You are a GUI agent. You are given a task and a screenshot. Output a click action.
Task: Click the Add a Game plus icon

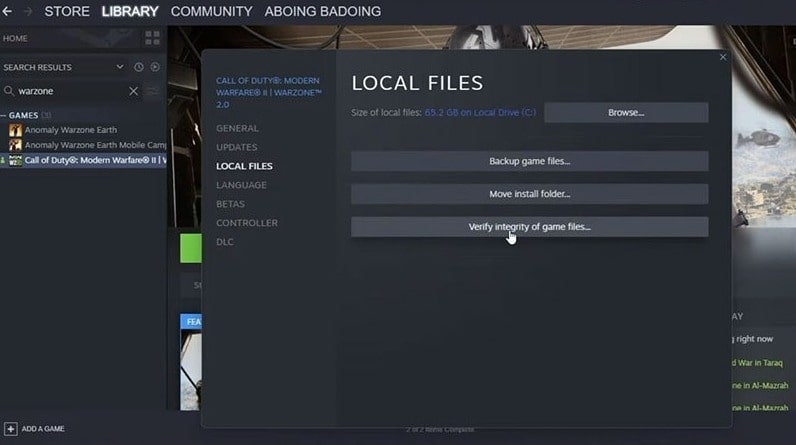[11, 429]
